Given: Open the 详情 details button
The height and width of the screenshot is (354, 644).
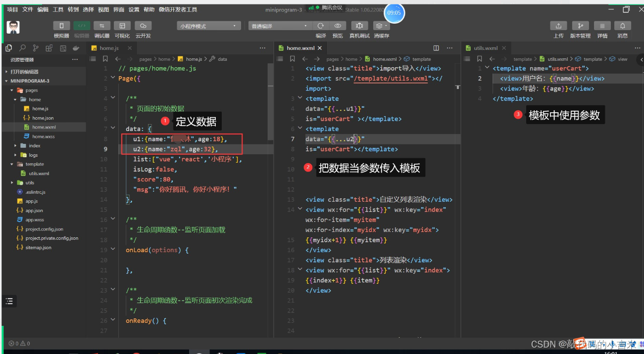Looking at the screenshot, I should (602, 26).
